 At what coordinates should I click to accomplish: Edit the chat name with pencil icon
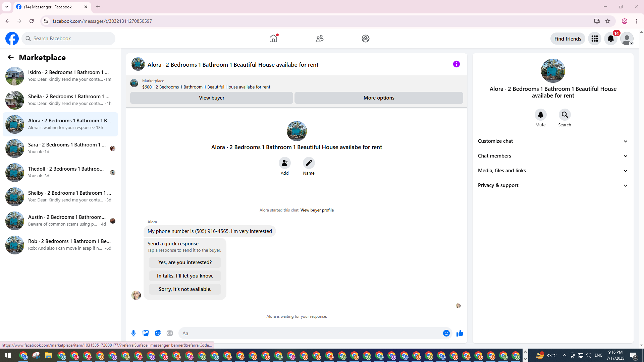(x=309, y=163)
